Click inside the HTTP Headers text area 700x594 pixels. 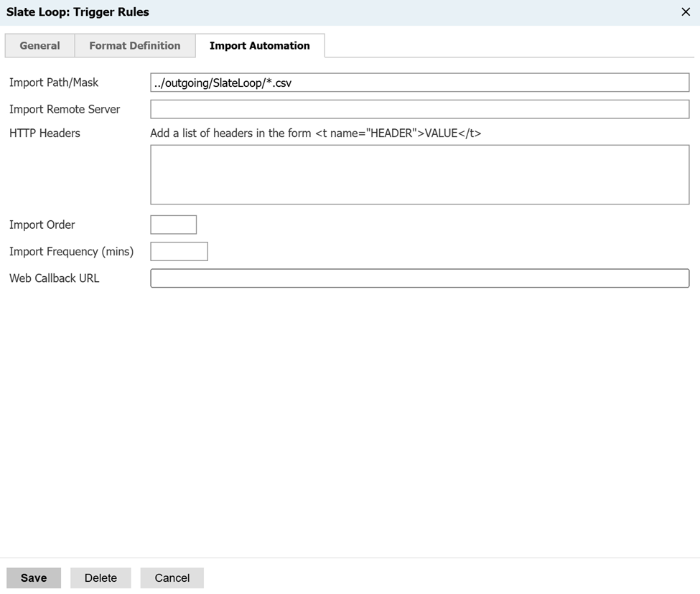419,174
